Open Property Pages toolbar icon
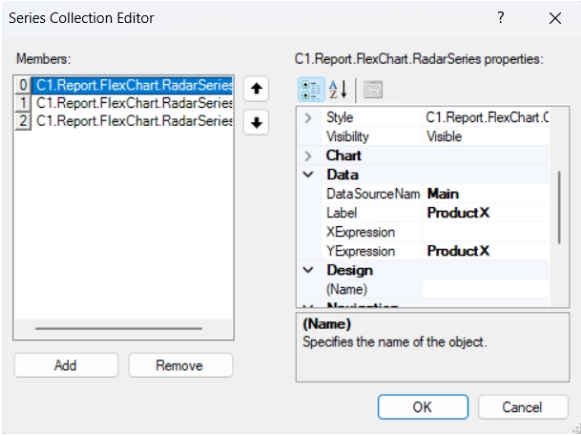The image size is (581, 436). point(373,90)
